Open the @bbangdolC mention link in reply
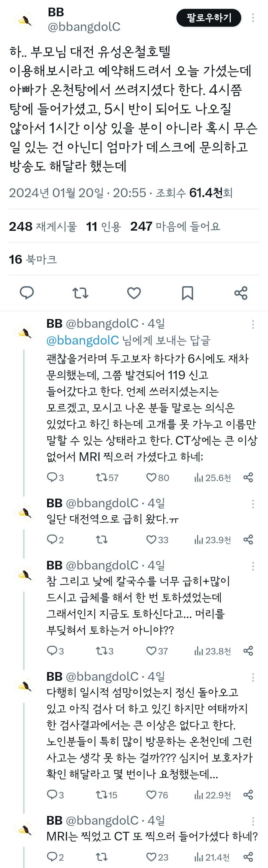This screenshot has width=268, height=868. (83, 340)
